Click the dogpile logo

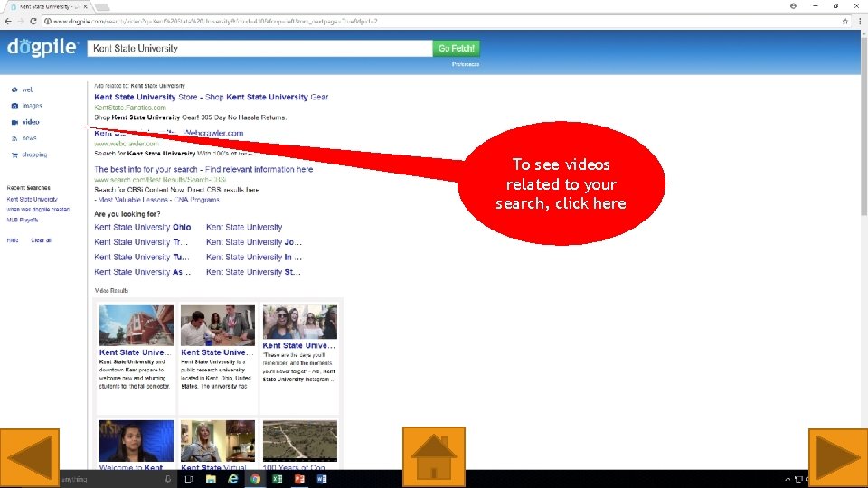point(42,47)
